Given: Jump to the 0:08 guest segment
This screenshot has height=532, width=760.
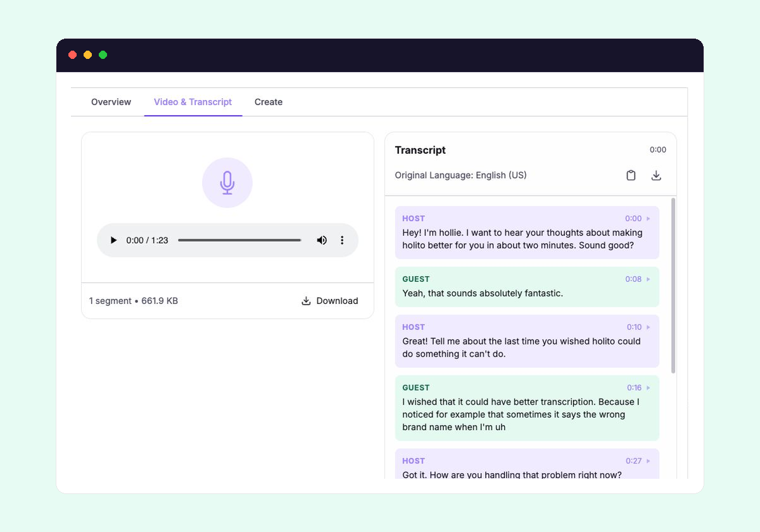Looking at the screenshot, I should 638,279.
